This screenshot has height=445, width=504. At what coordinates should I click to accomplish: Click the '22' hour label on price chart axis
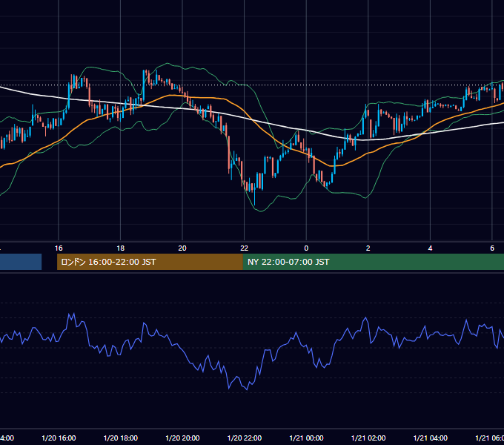coord(245,248)
